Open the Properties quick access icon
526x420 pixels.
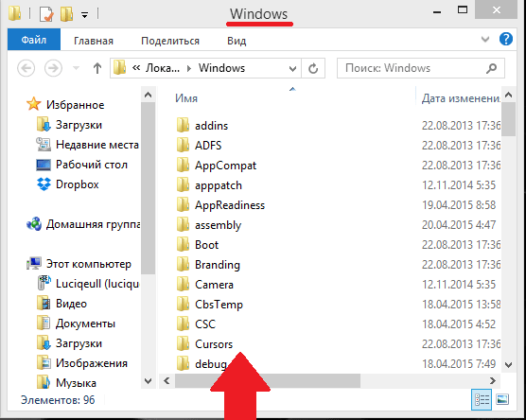tap(46, 14)
